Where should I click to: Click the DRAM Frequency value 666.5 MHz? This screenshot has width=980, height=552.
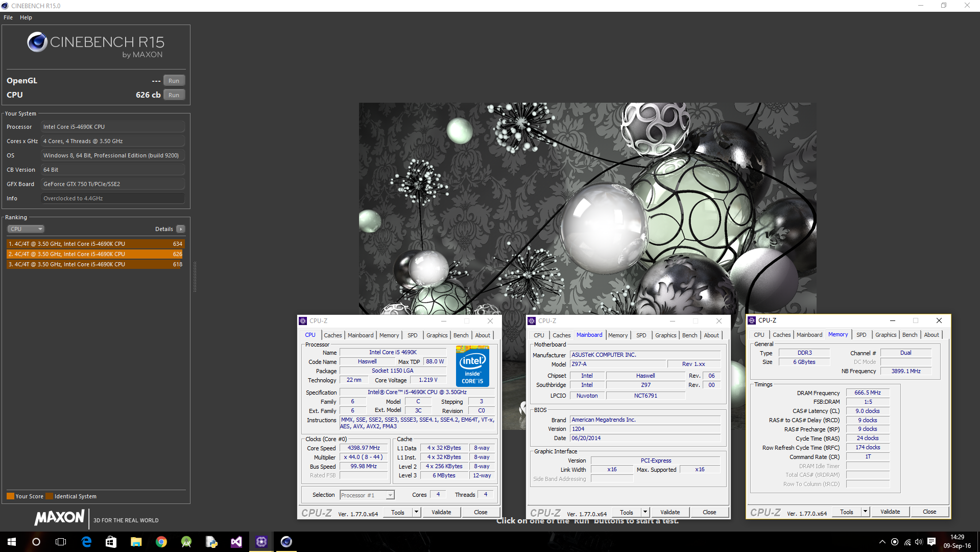868,393
